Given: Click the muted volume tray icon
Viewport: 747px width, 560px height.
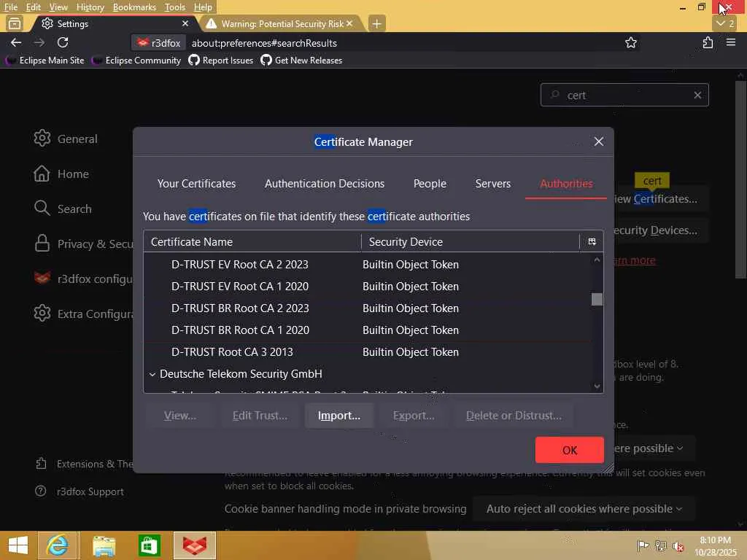Looking at the screenshot, I should [x=678, y=546].
